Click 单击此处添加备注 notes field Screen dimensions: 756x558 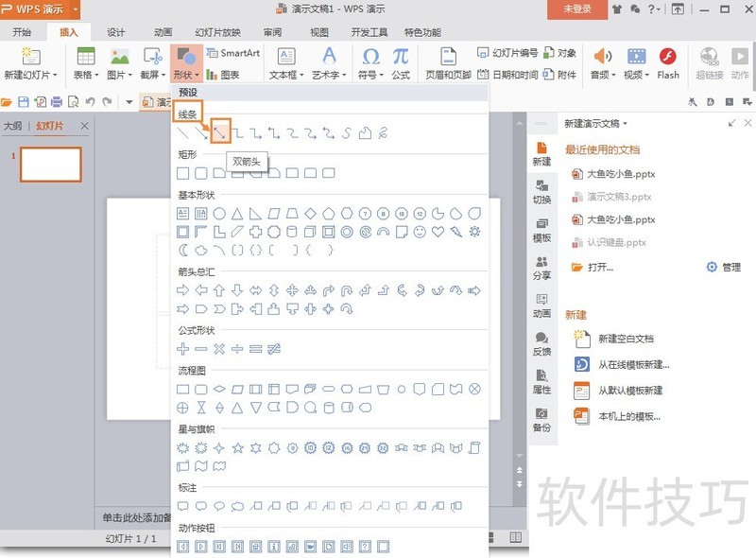(x=136, y=518)
